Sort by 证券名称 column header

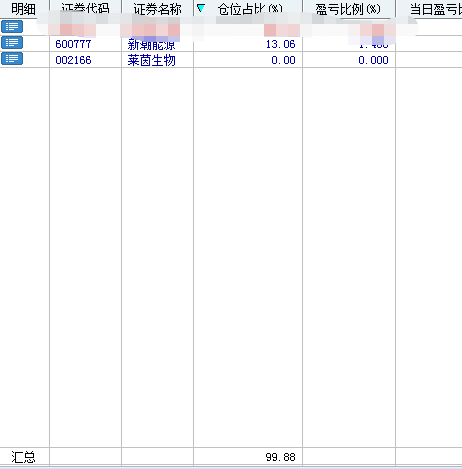157,9
